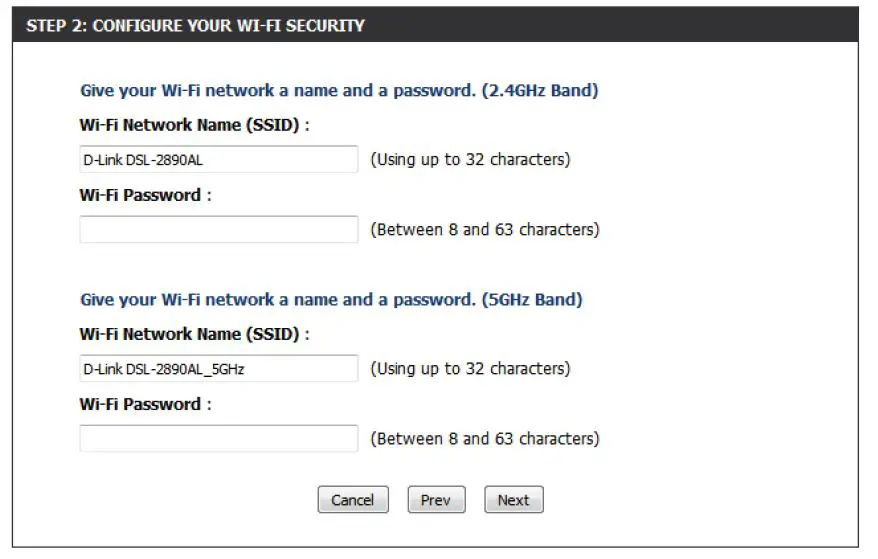This screenshot has height=559, width=878.
Task: Click the 5GHz 'Wi-Fi Network Name (SSID)' label
Action: [194, 334]
